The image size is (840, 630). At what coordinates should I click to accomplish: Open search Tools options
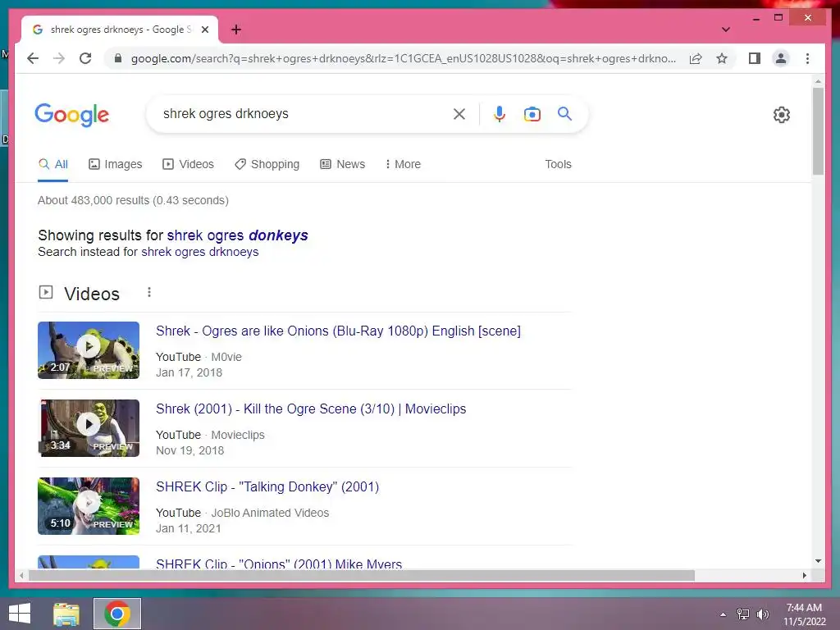558,164
